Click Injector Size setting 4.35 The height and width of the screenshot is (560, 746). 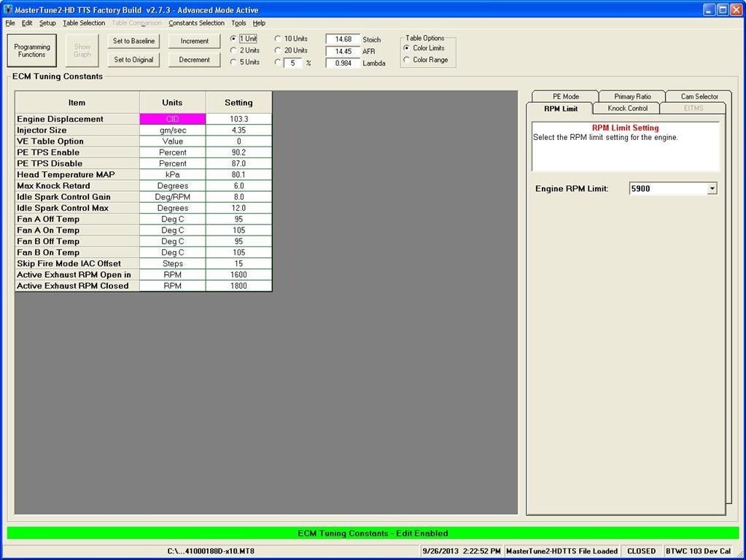239,130
